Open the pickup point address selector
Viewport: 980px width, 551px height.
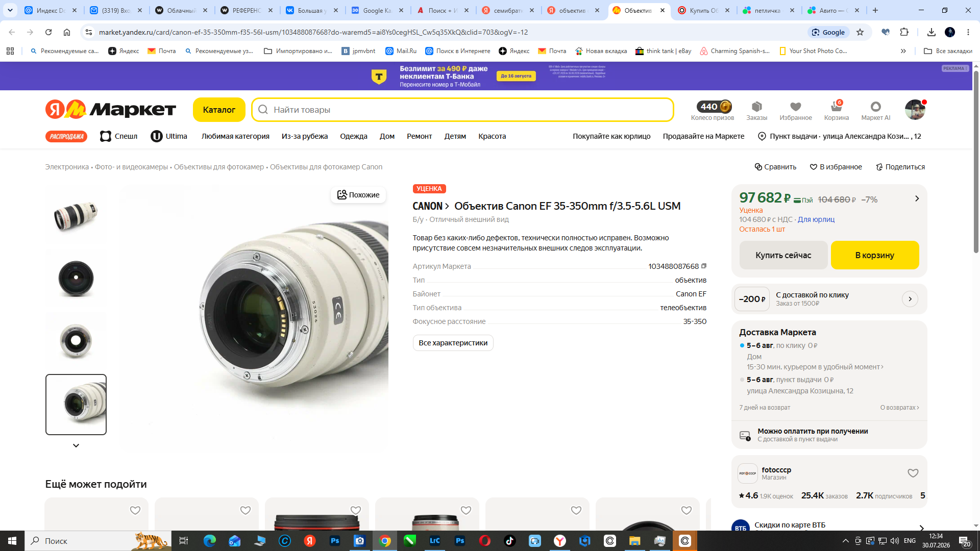point(840,136)
